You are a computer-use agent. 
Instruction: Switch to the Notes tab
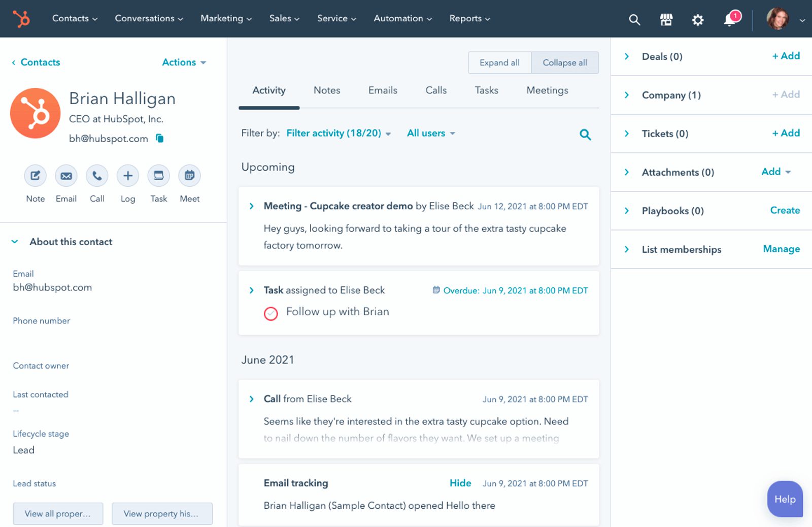[x=326, y=90]
